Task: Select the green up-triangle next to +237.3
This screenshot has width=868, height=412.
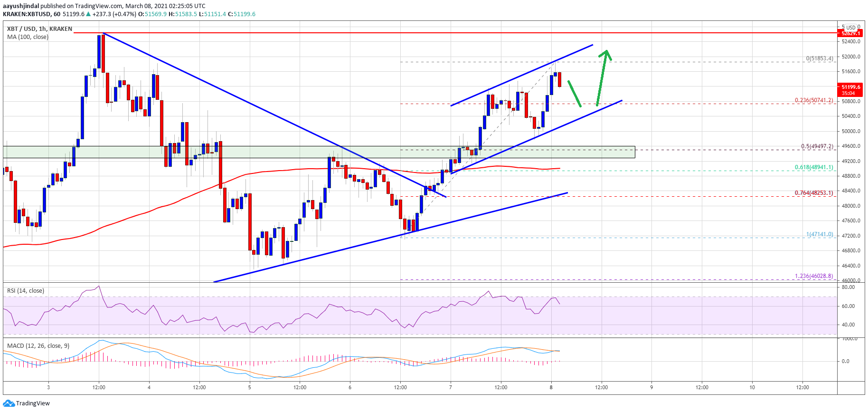Action: (x=88, y=14)
